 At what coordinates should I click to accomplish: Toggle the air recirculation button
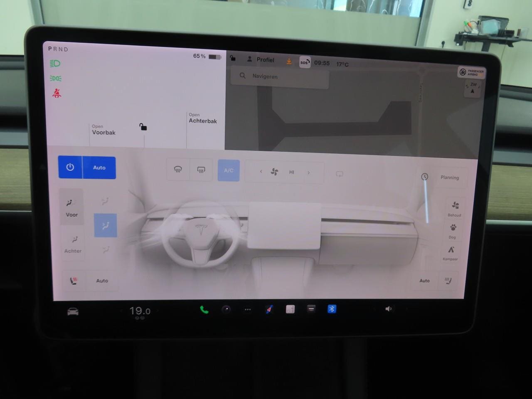[340, 174]
